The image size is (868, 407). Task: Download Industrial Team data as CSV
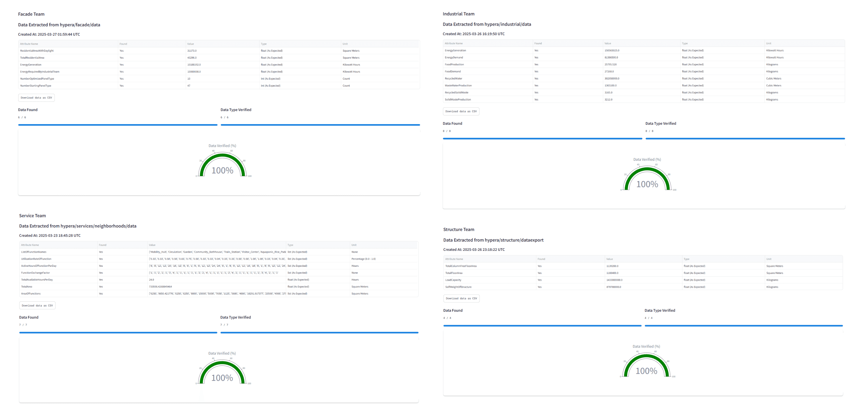click(x=461, y=111)
